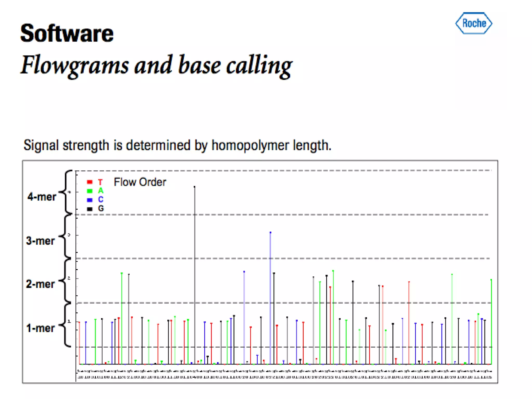Click the Roche hexagon logo
Screen dimensions: 532x399
coord(474,23)
